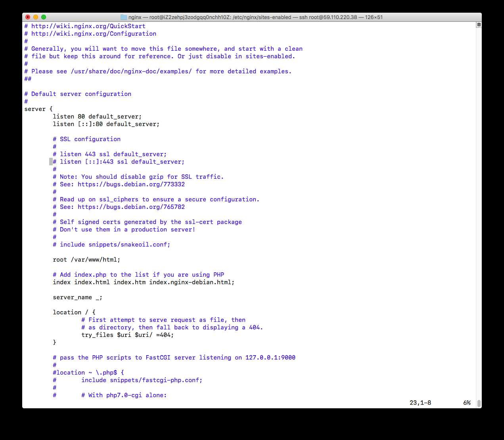Click the '##' comment line
This screenshot has height=440, width=504.
(x=28, y=79)
